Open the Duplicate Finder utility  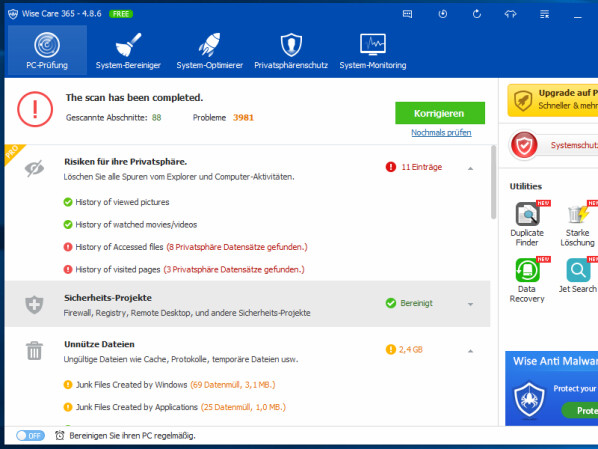coord(527,224)
